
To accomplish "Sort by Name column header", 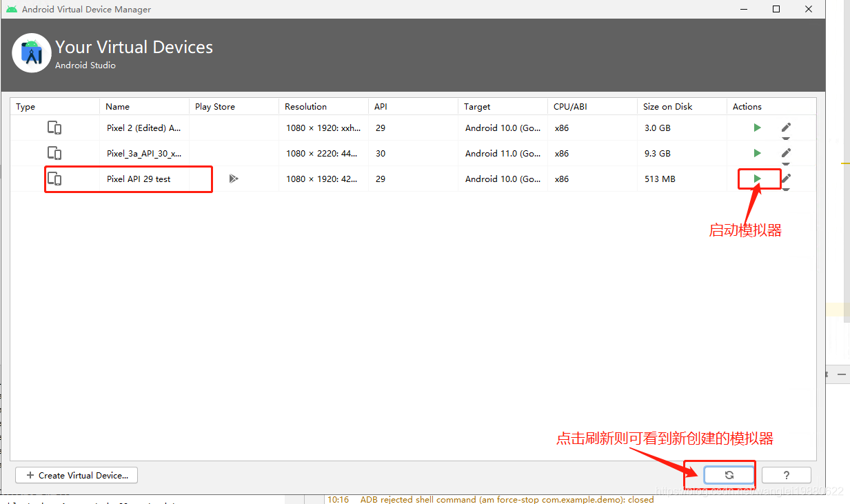I will [x=145, y=106].
